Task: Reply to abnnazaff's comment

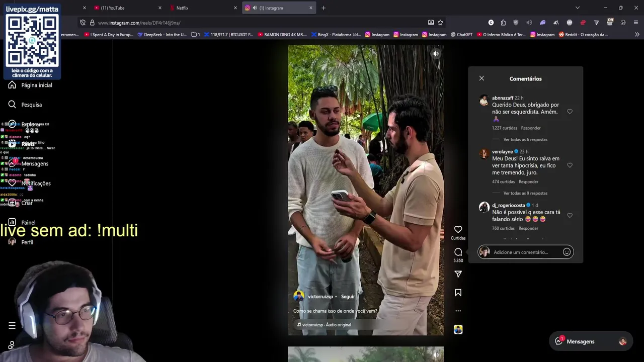Action: pos(531,128)
